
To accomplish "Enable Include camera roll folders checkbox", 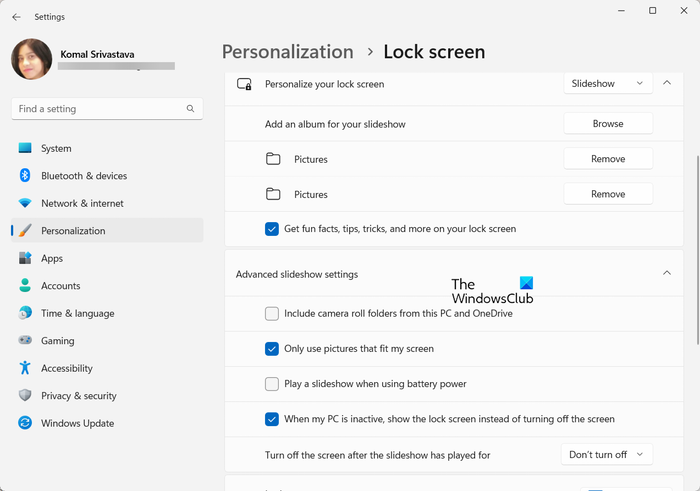I will pos(272,314).
